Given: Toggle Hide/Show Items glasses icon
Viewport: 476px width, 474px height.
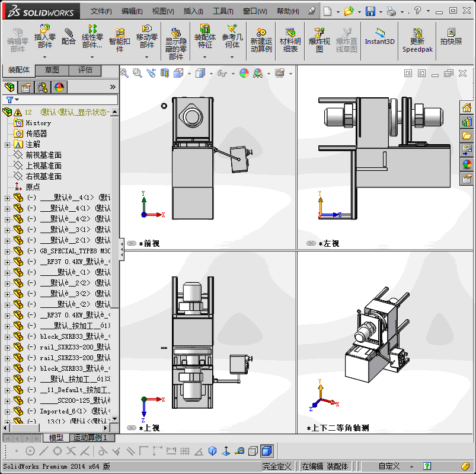Looking at the screenshot, I should [222, 73].
